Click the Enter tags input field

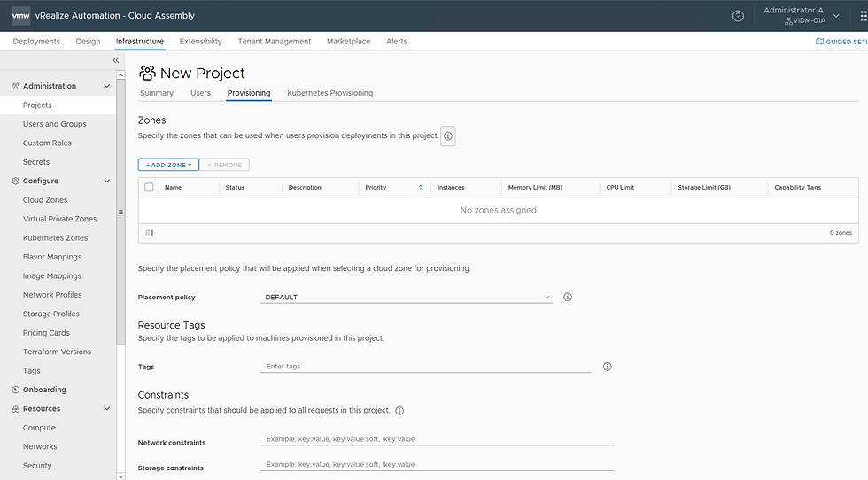tap(425, 367)
